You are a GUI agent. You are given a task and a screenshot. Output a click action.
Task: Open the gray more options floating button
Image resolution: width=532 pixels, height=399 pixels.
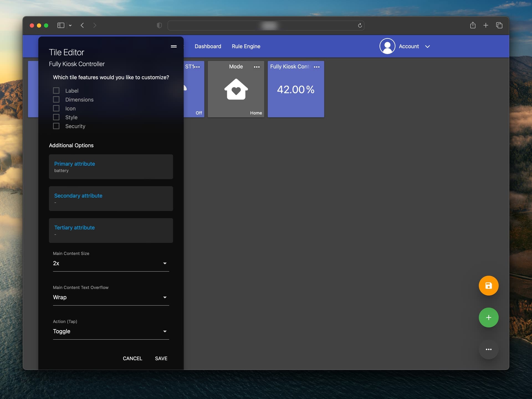tap(488, 349)
